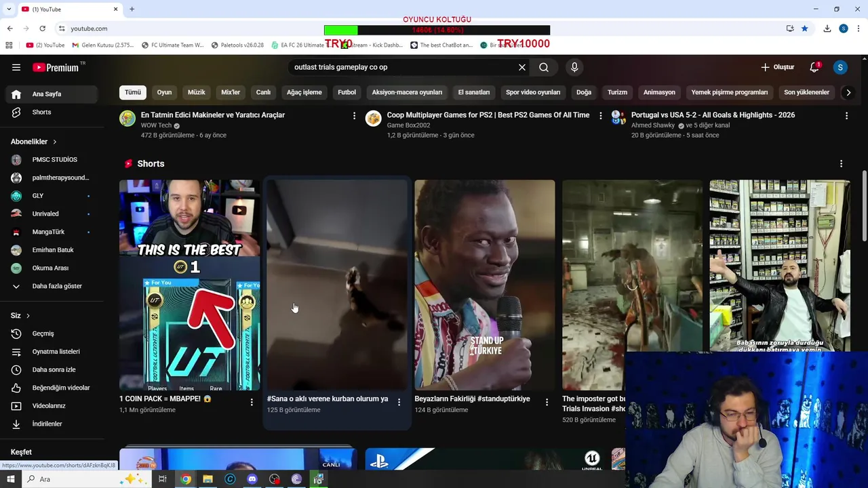Viewport: 868px width, 488px height.
Task: Open more options for the Shorts shelf
Action: coord(841,164)
